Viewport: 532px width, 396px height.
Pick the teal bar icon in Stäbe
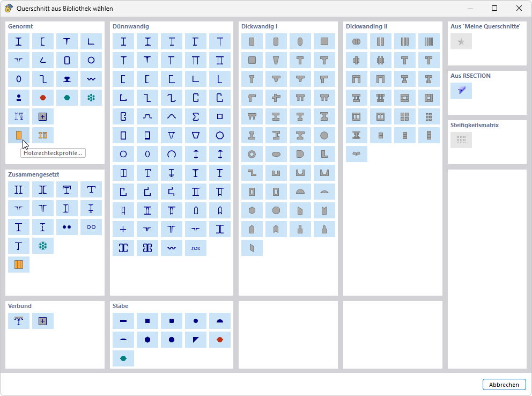[123, 358]
